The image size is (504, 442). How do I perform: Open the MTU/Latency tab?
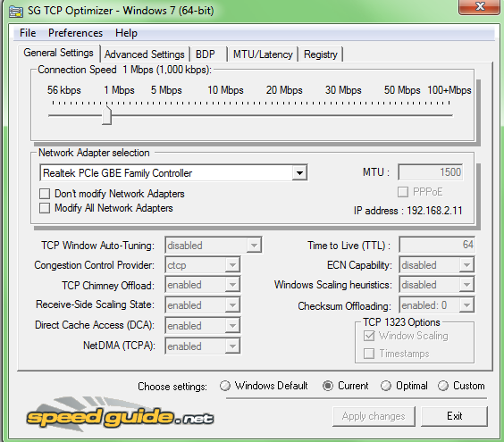[263, 54]
